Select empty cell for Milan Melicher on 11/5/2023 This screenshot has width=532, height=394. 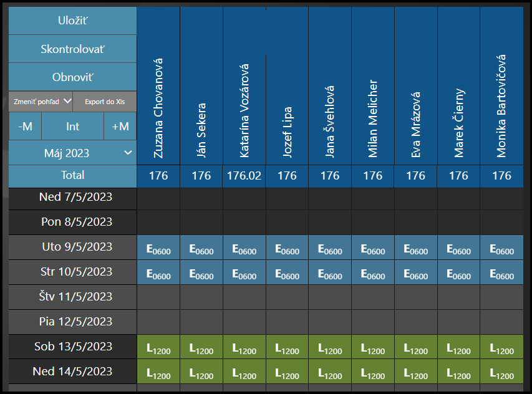pyautogui.click(x=373, y=297)
